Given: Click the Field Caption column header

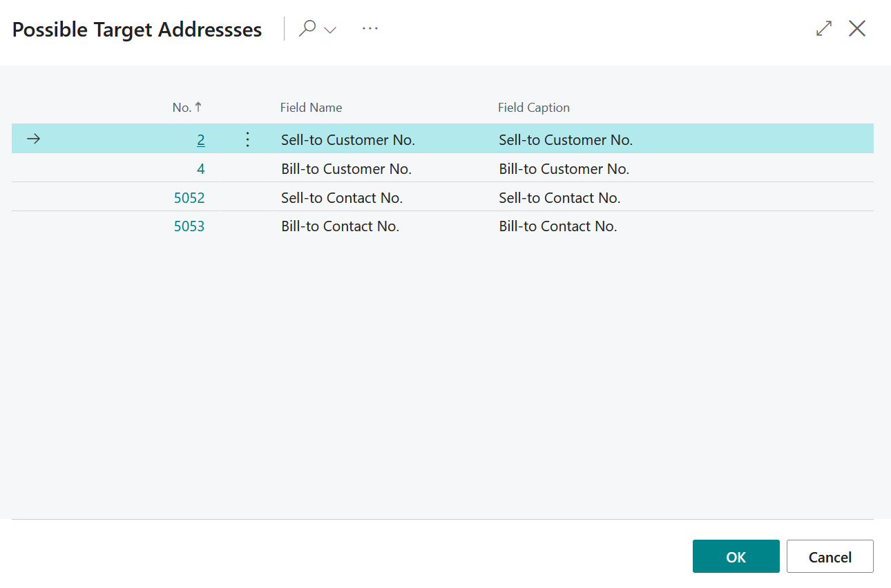Looking at the screenshot, I should coord(534,108).
